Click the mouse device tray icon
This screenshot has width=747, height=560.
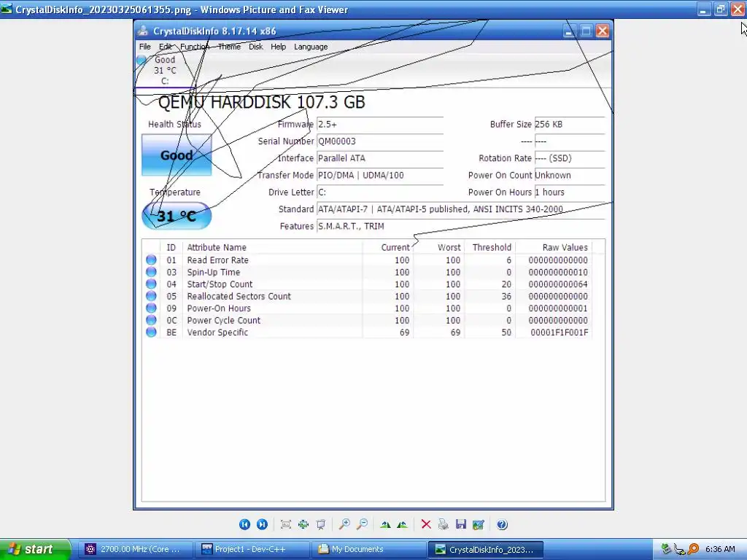click(679, 549)
